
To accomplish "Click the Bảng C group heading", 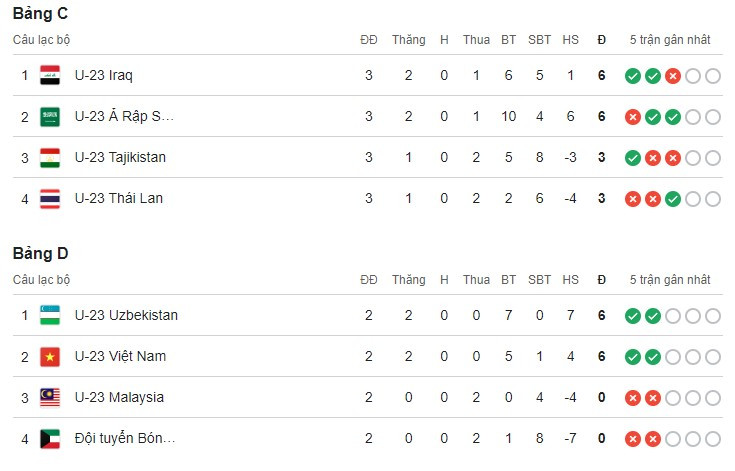I will tap(40, 14).
